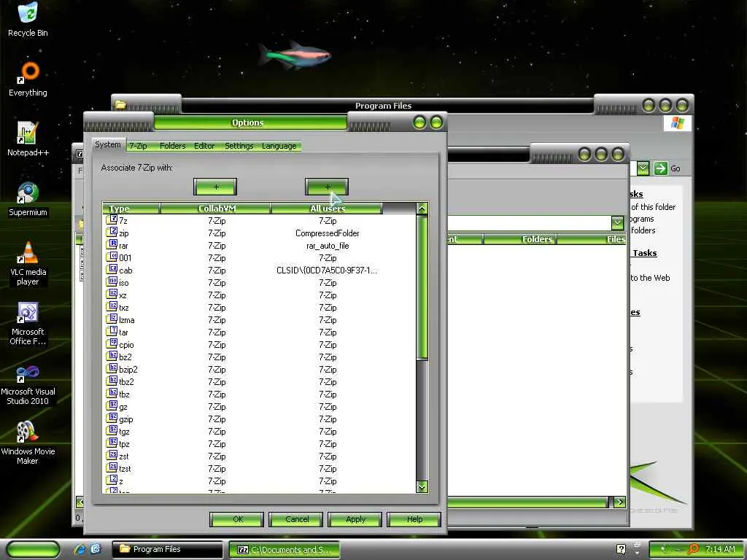Select the txz file type icon
This screenshot has width=747, height=560.
(112, 307)
